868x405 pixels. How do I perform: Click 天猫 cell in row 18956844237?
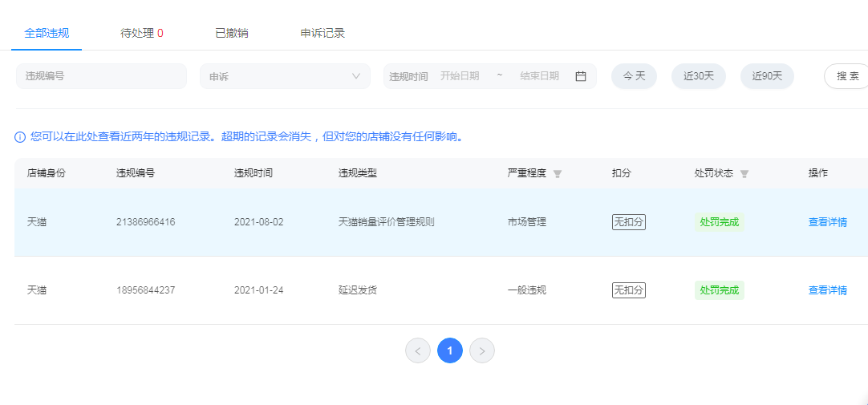[37, 290]
